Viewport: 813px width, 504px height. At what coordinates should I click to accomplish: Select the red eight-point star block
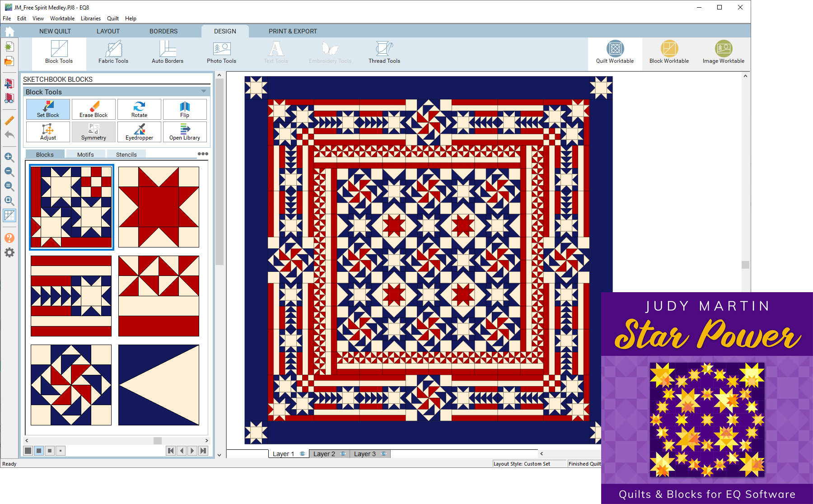click(x=159, y=207)
